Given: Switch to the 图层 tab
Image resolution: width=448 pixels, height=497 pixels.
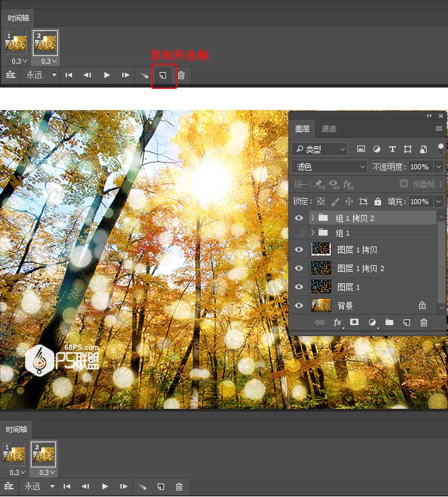Looking at the screenshot, I should click(x=303, y=129).
